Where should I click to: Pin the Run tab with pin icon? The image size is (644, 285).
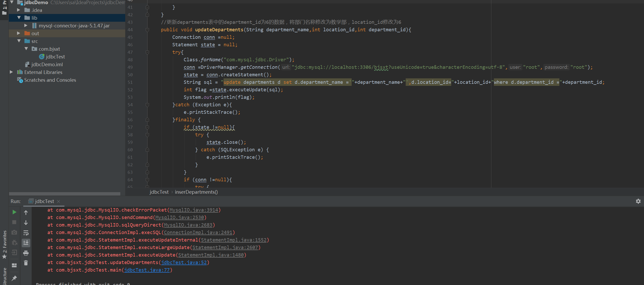pos(14,278)
